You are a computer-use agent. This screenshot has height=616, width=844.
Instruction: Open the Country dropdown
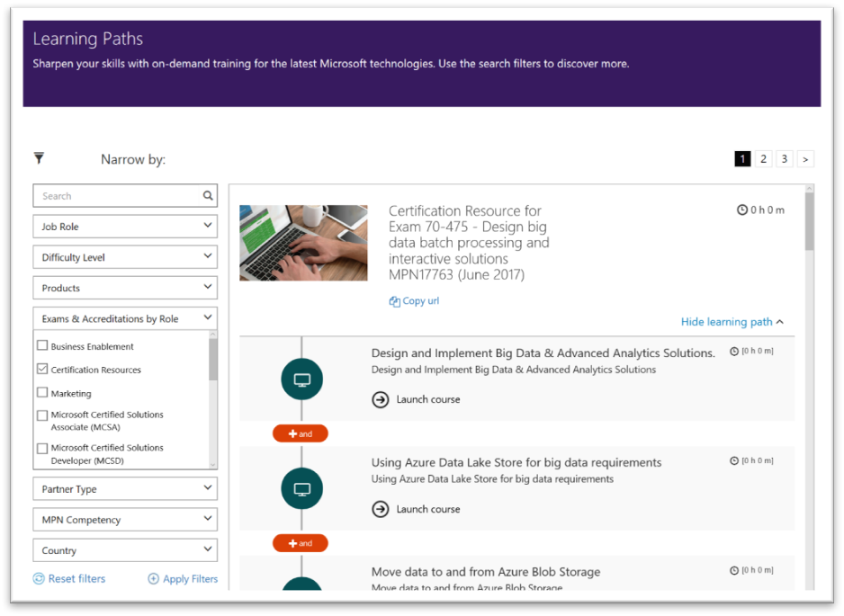pyautogui.click(x=125, y=550)
